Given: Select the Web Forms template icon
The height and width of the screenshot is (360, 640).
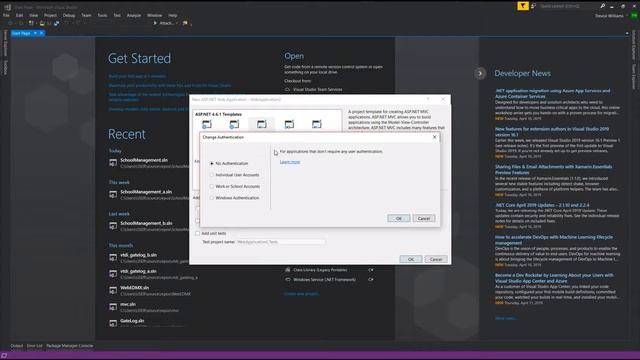Looking at the screenshot, I should (234, 124).
